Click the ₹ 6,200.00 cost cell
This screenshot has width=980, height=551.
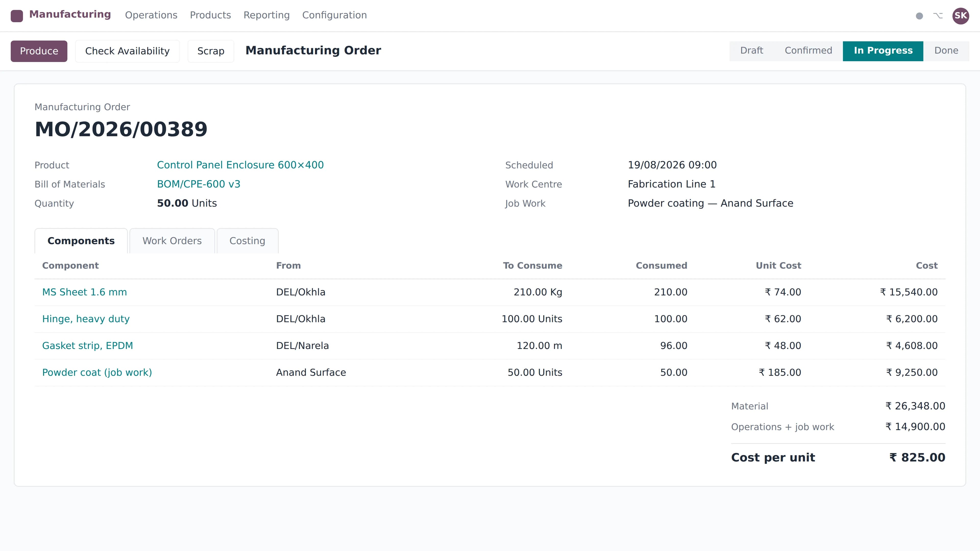pos(912,319)
